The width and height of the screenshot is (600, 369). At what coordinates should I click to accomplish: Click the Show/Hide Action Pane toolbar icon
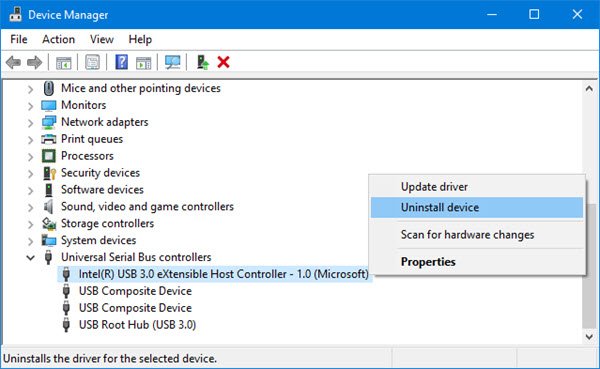click(143, 62)
